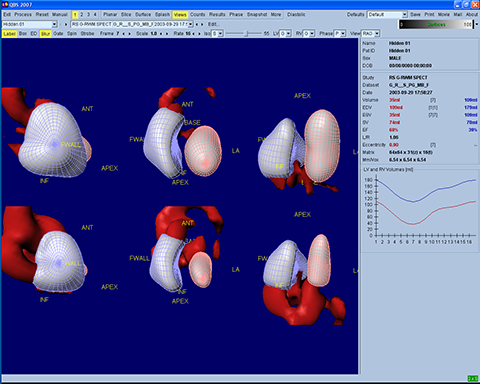Click the Process button
Viewport: 480px width, 384px height.
click(x=23, y=15)
